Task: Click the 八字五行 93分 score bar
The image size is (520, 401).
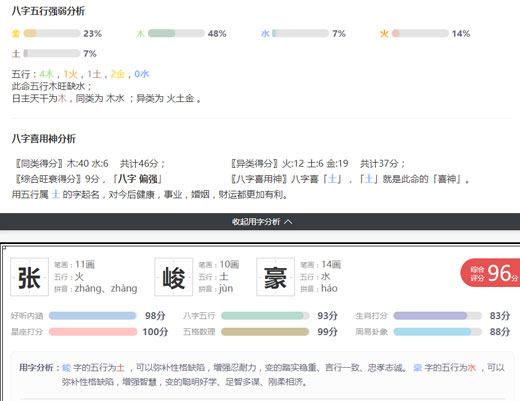Action: tap(265, 316)
